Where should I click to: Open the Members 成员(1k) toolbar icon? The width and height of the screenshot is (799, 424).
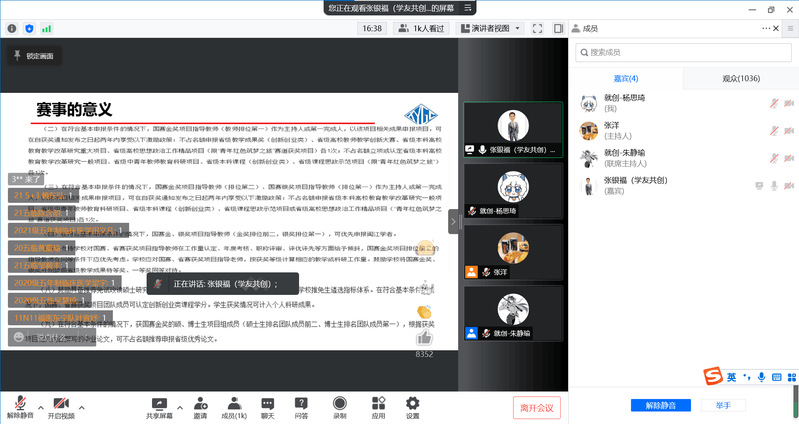click(233, 405)
